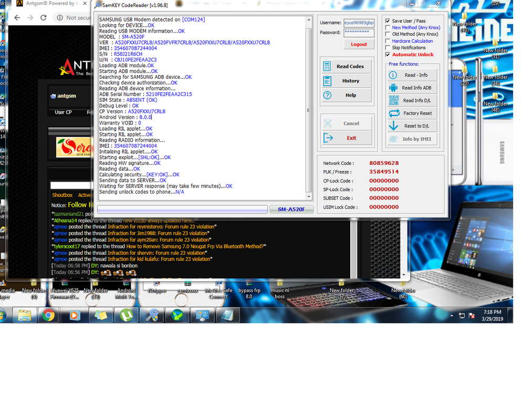Click the log scrollbar up arrow
The image size is (525, 420).
pos(309,20)
